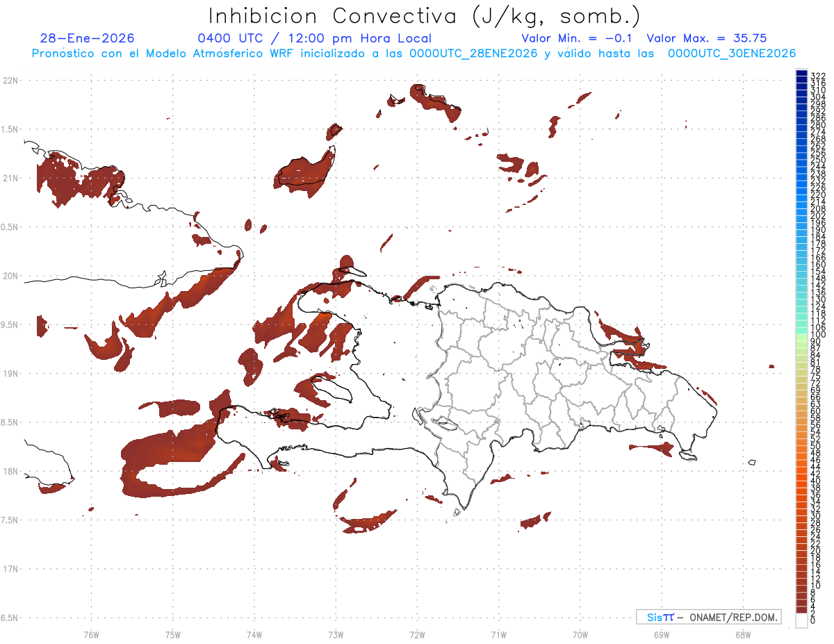Click the 68W longitude axis label

[743, 634]
